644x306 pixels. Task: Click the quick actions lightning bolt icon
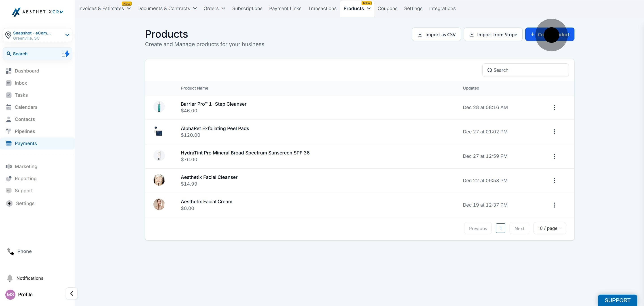[66, 53]
